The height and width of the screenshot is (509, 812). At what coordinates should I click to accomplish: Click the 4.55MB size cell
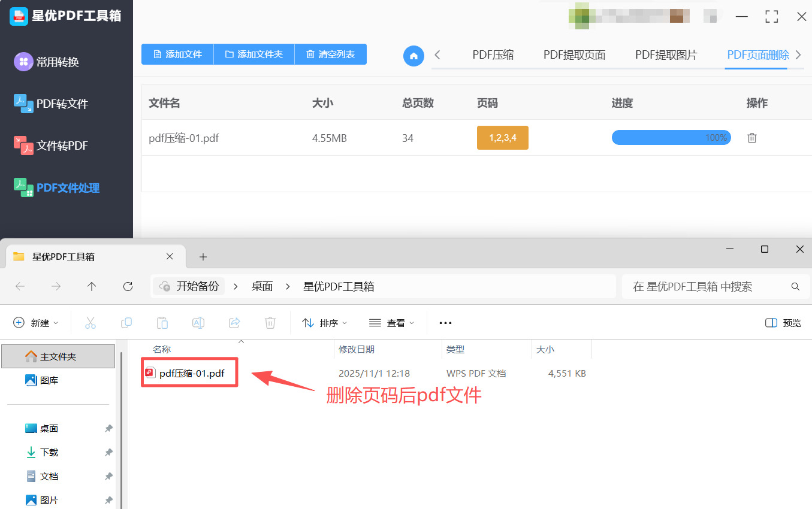(330, 138)
